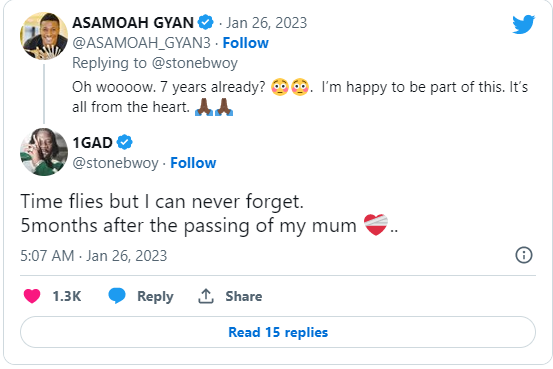Open the 5:07 AM Jan 26, 2023 timestamp
Viewport: 553px width, 369px height.
[93, 256]
